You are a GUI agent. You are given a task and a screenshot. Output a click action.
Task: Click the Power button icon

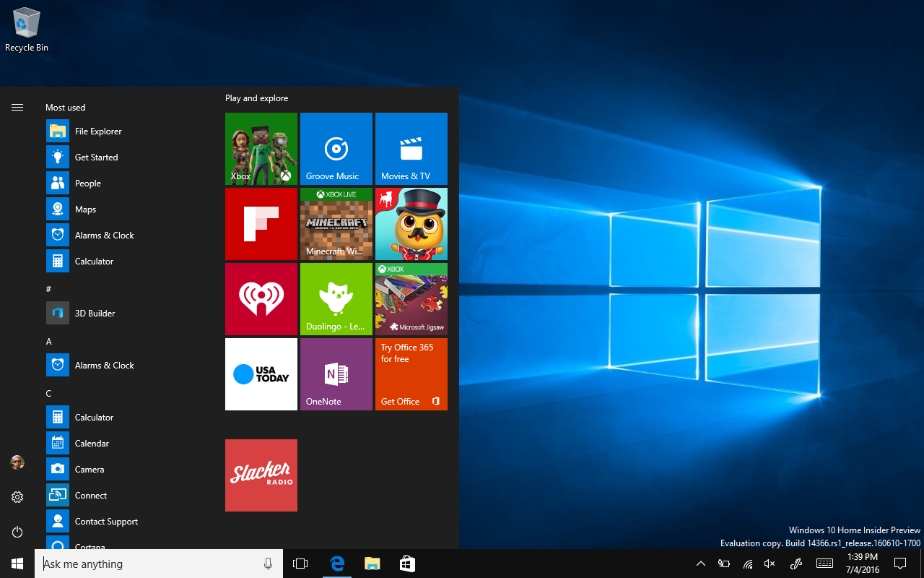tap(17, 532)
